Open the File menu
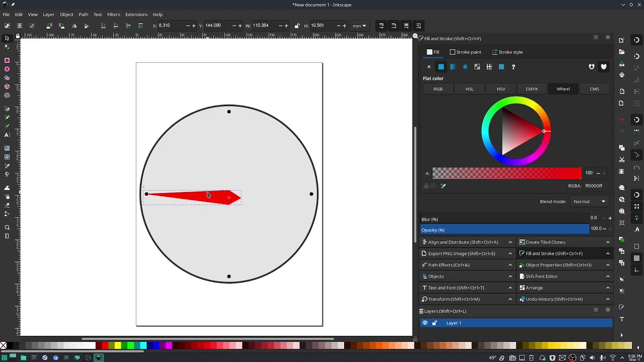 point(6,15)
